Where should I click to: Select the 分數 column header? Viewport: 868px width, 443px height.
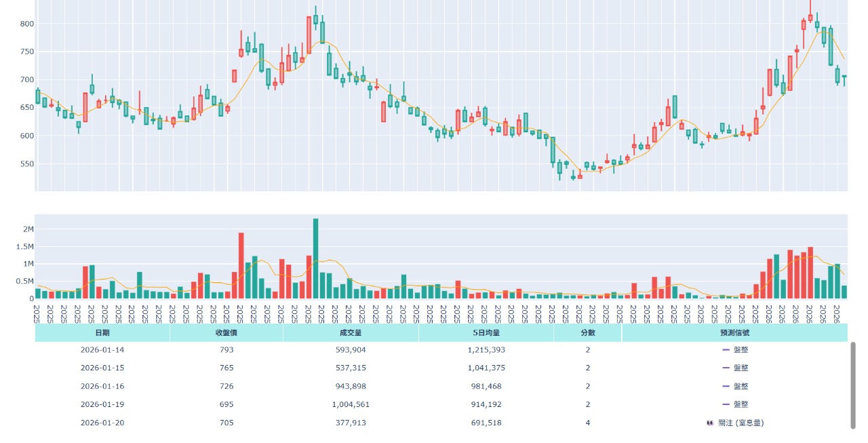click(x=587, y=332)
